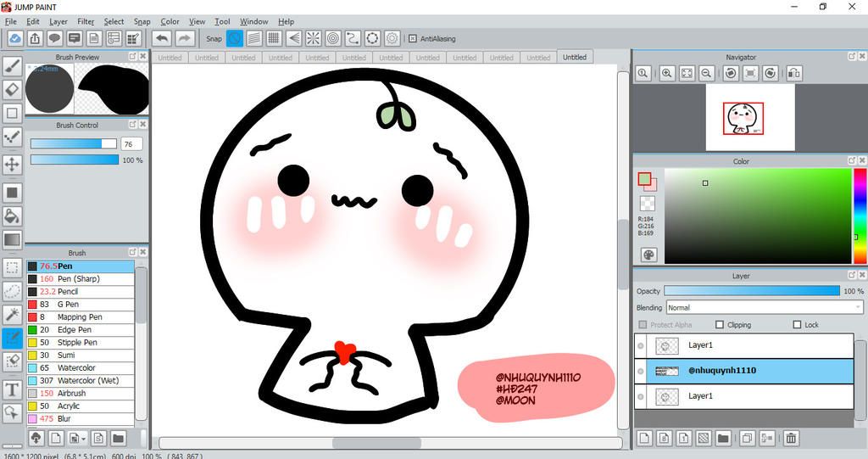Adjust the layer Opacity slider

[x=752, y=291]
